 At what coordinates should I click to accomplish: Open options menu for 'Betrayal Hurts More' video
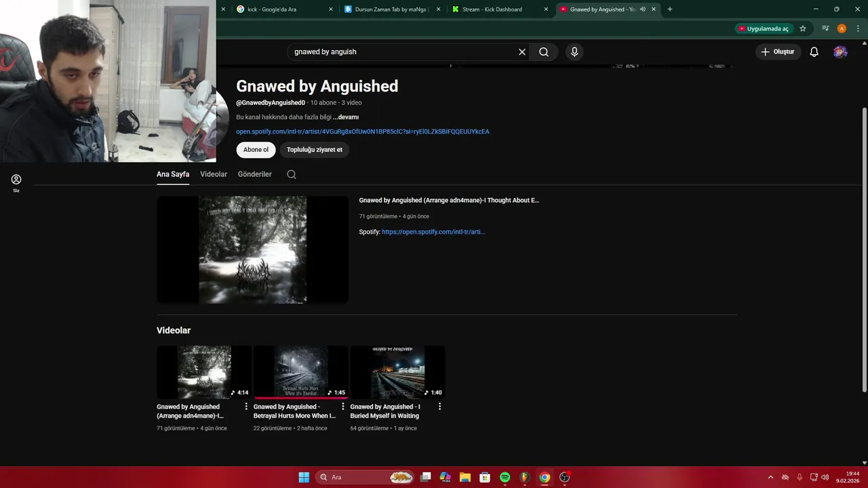pyautogui.click(x=343, y=407)
